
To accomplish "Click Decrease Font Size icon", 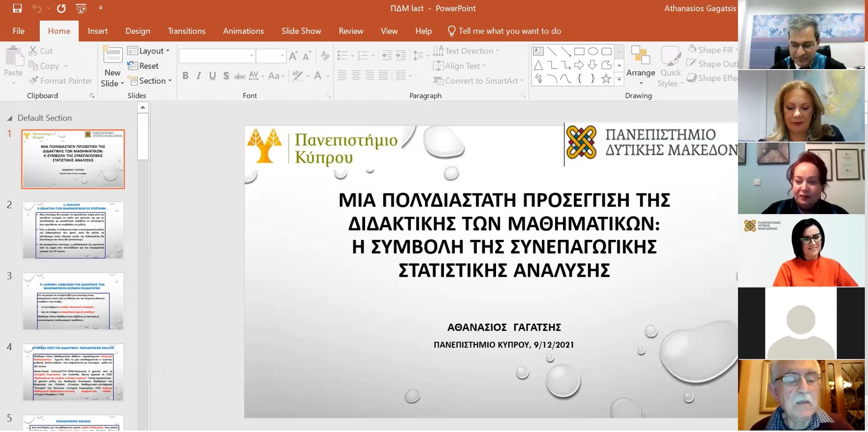I will pos(307,56).
